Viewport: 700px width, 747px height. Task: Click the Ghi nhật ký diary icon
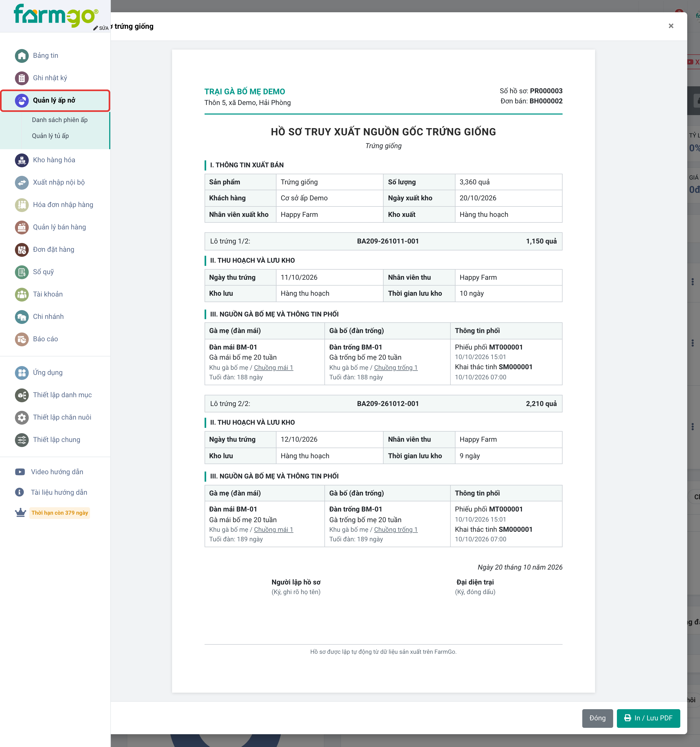tap(22, 78)
